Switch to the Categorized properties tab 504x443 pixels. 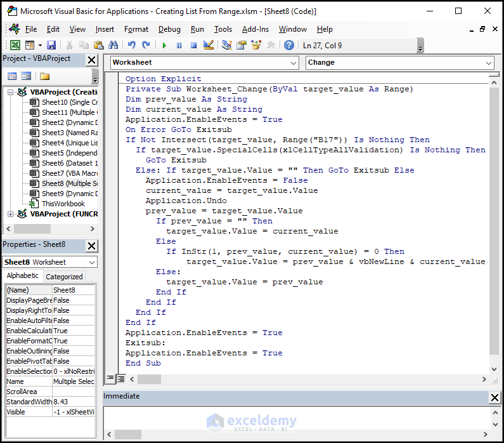pos(64,277)
